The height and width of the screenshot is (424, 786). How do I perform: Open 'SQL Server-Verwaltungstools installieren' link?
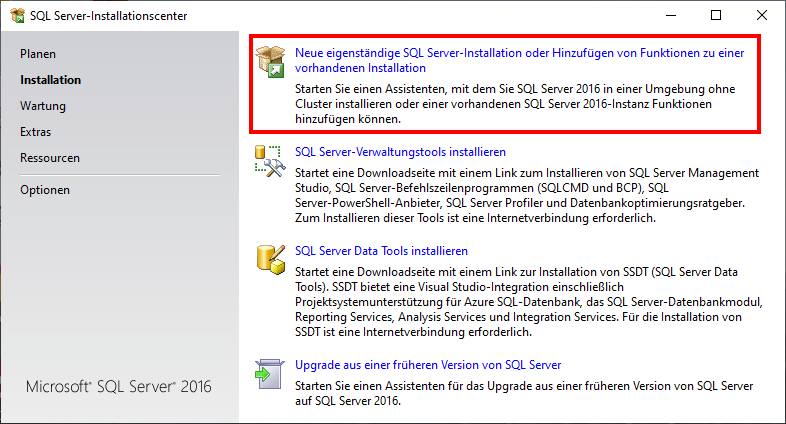[401, 152]
